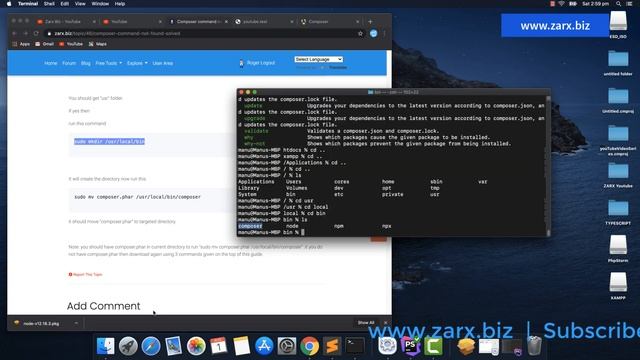
Task: Open Camtasia green icon in Dock
Action: [x=433, y=346]
